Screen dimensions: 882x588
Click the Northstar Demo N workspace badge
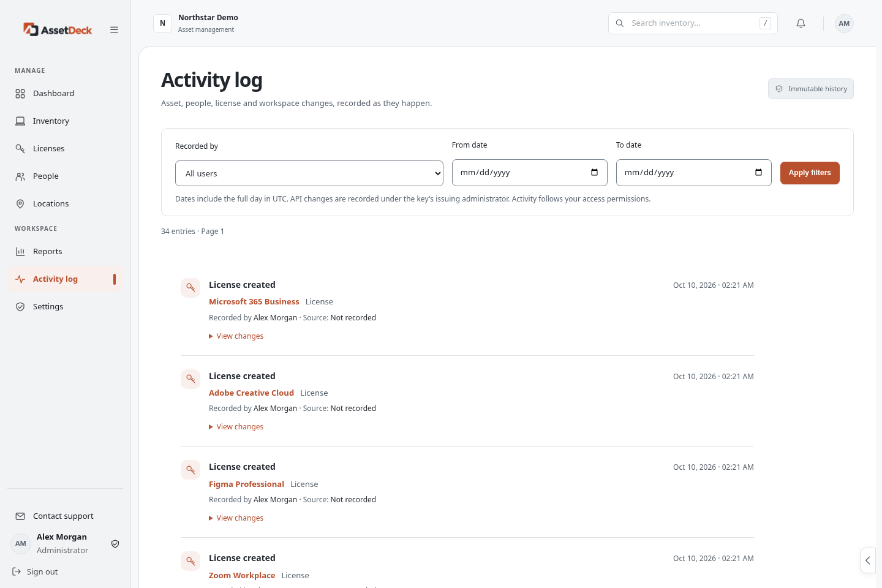[x=162, y=23]
